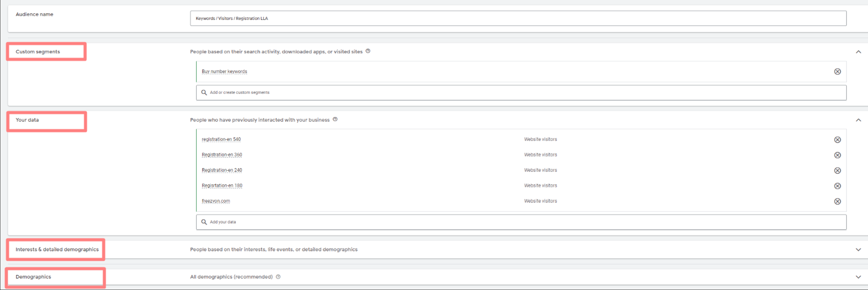Viewport: 868px width, 290px height.
Task: Remove freezvon.com data segment
Action: pos(837,201)
